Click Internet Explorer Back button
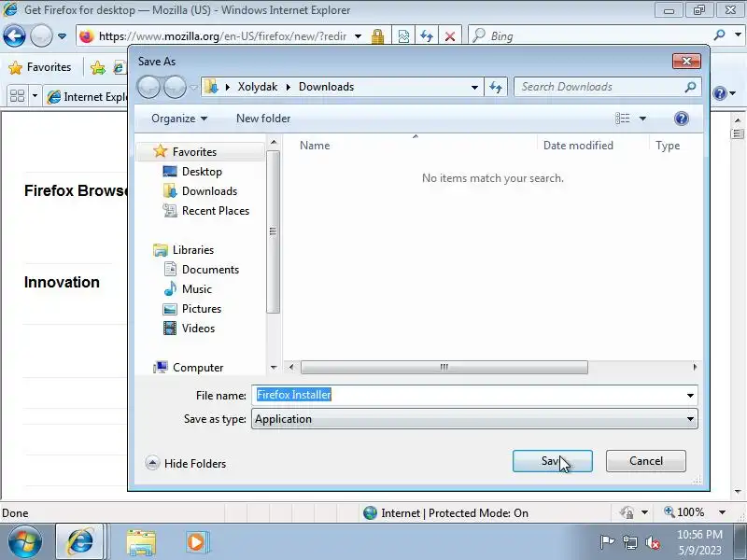Image resolution: width=747 pixels, height=560 pixels. click(14, 35)
